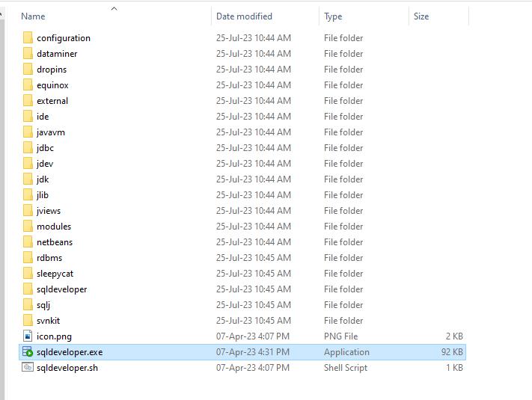Viewport: 532px width, 400px height.
Task: Select the 'jdev' folder name
Action: (45, 164)
